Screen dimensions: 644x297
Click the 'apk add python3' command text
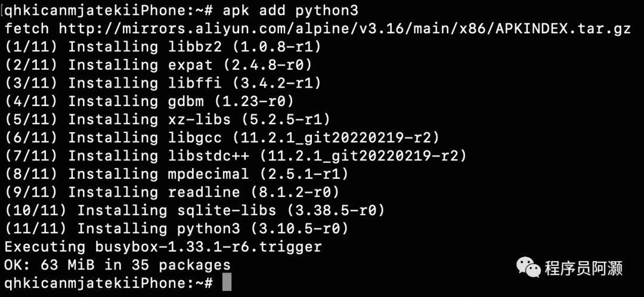(291, 11)
